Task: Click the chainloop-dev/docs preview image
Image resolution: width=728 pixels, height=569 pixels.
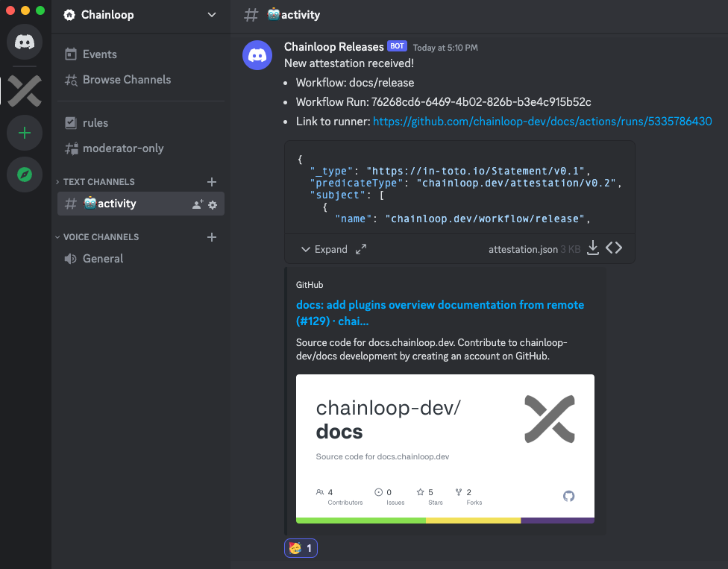Action: tap(445, 446)
